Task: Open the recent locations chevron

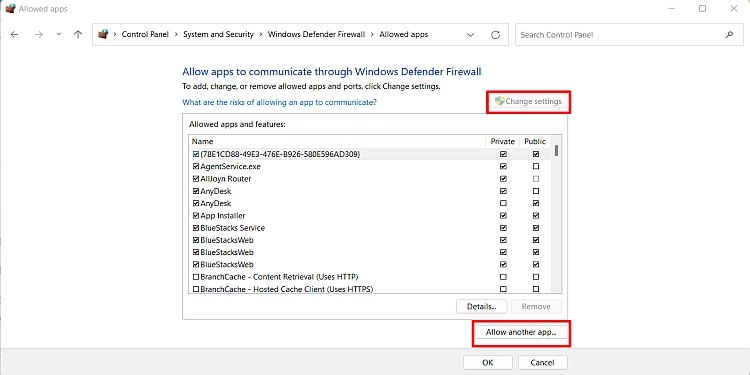Action: click(59, 34)
